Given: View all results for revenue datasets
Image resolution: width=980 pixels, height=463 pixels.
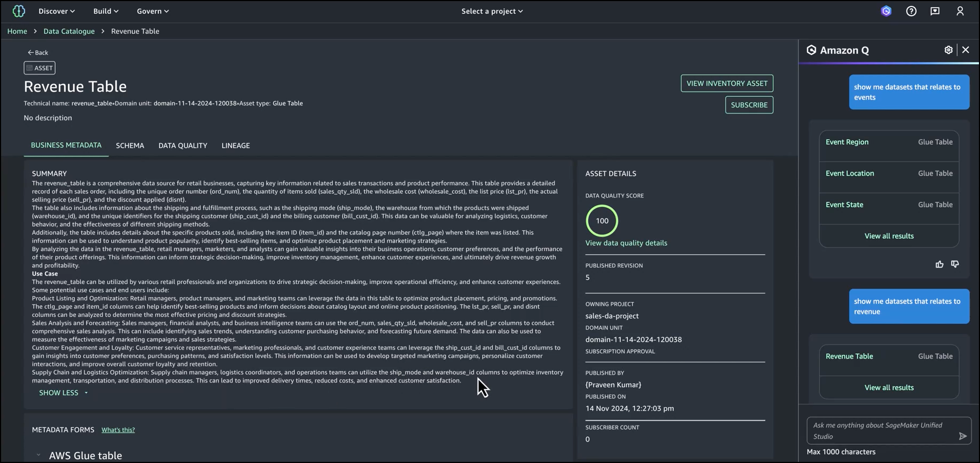Looking at the screenshot, I should click(889, 388).
